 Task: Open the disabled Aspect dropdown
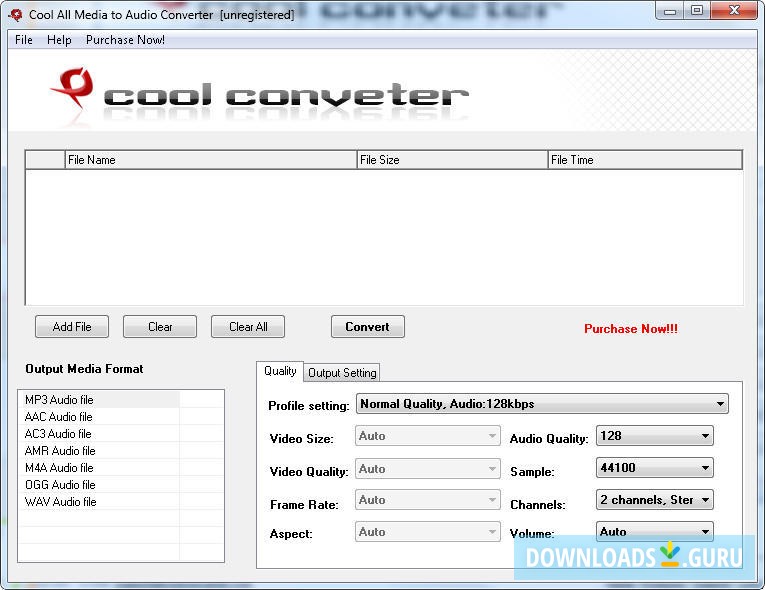(428, 531)
